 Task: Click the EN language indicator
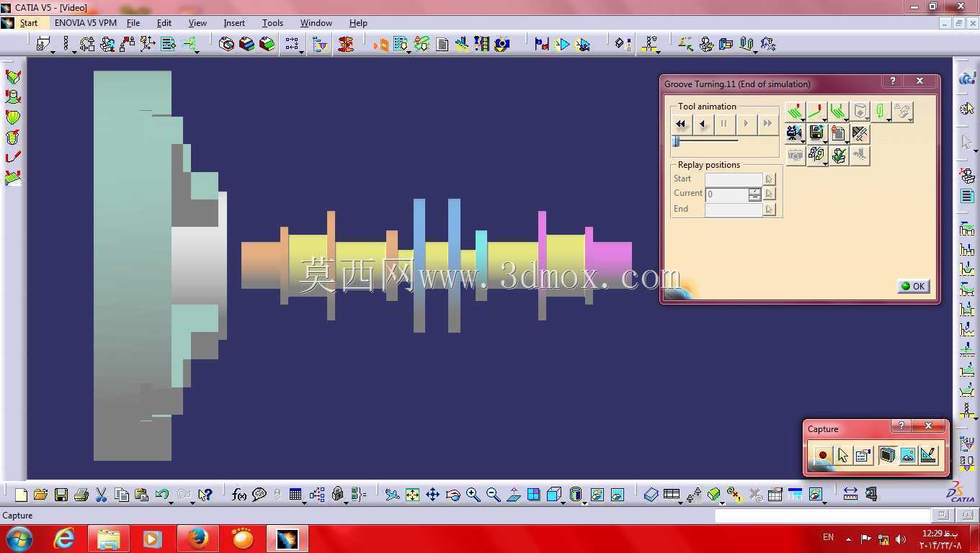(828, 537)
